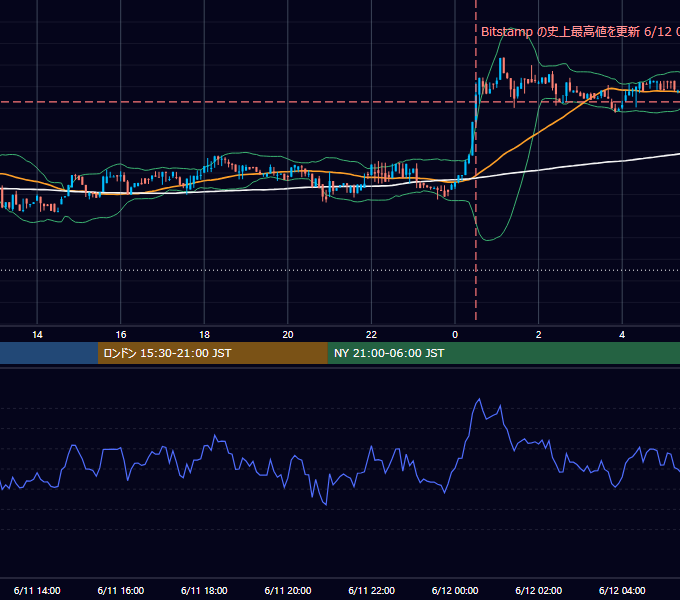This screenshot has height=600, width=680.
Task: Click the hour label 4 on the chart axis
Action: (622, 335)
